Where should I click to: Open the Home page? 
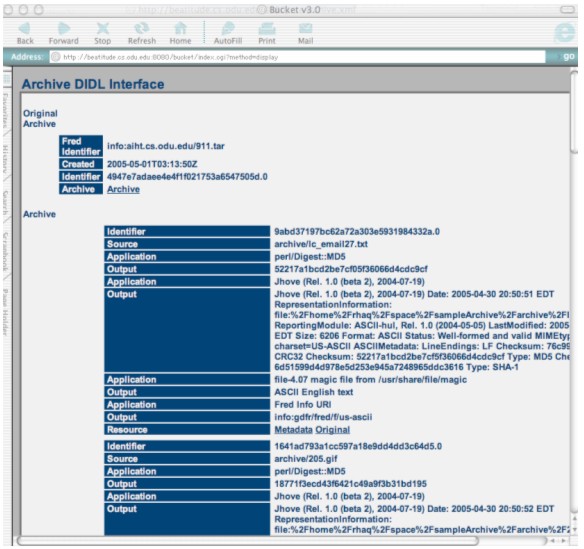point(180,33)
